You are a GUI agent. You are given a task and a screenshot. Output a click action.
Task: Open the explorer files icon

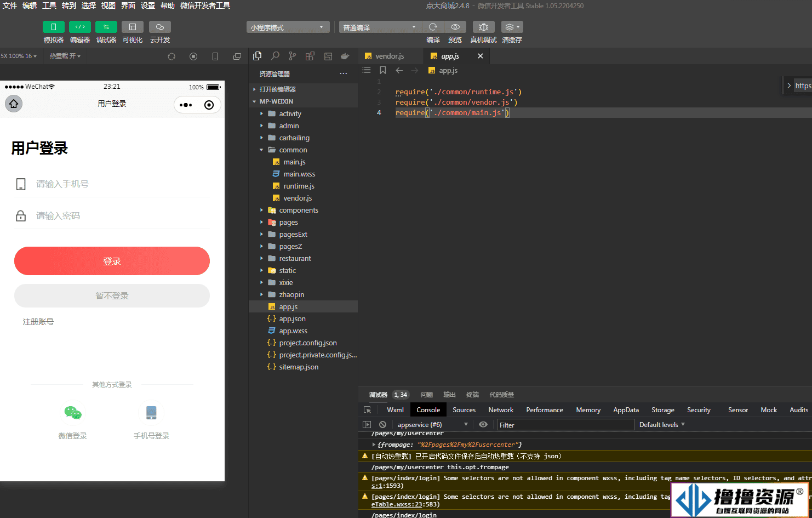(258, 56)
